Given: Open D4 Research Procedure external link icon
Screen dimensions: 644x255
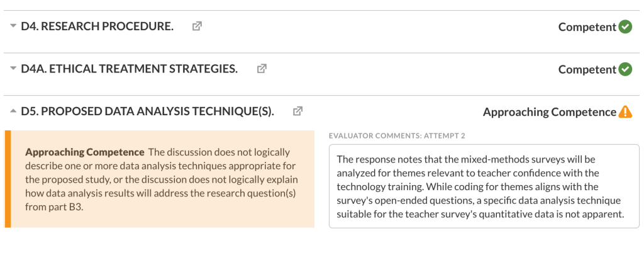Looking at the screenshot, I should pyautogui.click(x=197, y=26).
